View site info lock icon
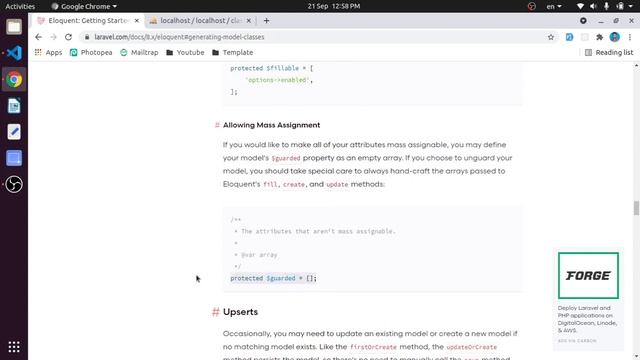The height and width of the screenshot is (360, 640). [87, 37]
